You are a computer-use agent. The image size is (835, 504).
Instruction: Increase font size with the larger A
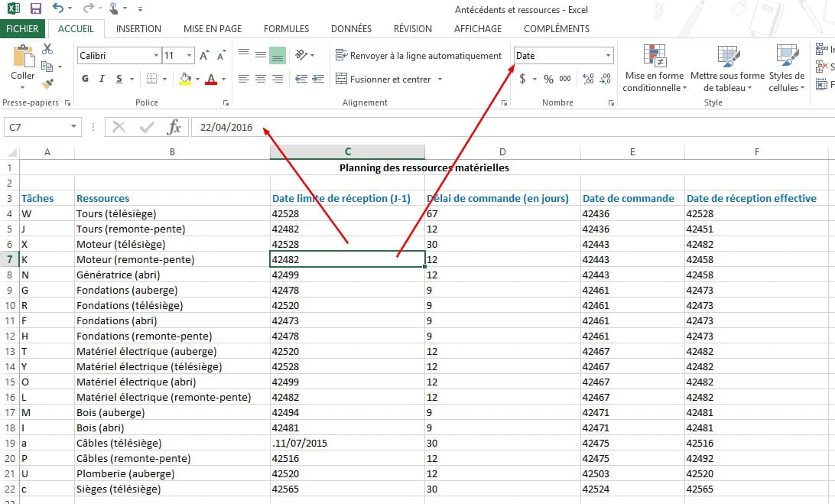tap(204, 56)
